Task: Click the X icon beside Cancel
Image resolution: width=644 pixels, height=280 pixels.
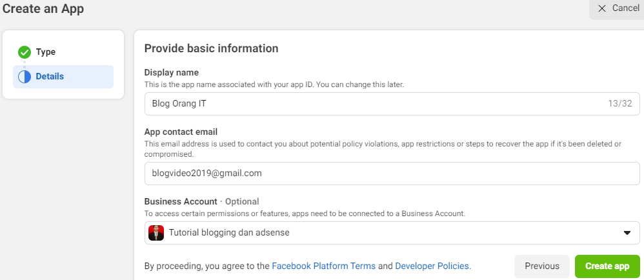Action: 602,8
